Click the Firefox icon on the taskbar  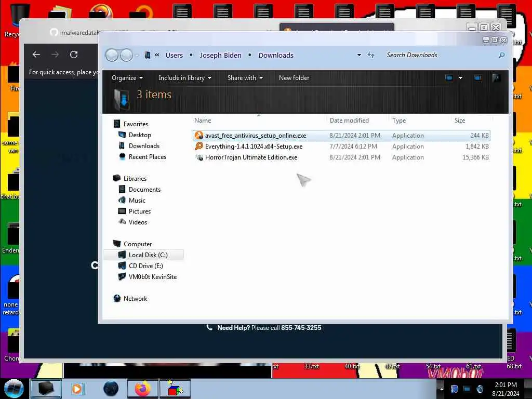[x=142, y=389]
